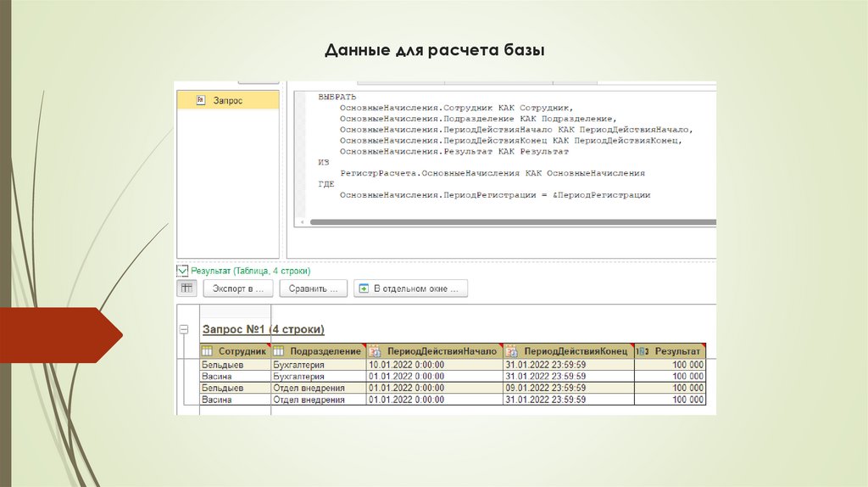Screen dimensions: 868x487
Task: Click horizontal scrollbar of query editor
Action: 509,222
